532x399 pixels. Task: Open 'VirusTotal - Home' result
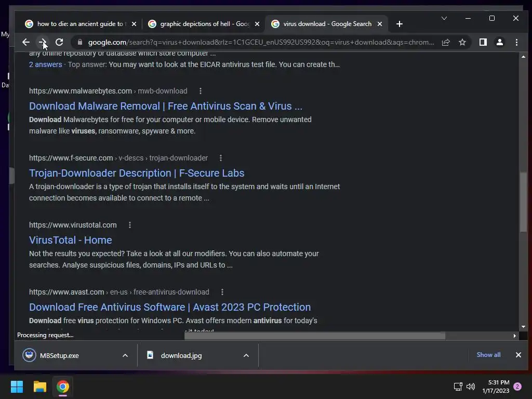[x=70, y=240]
